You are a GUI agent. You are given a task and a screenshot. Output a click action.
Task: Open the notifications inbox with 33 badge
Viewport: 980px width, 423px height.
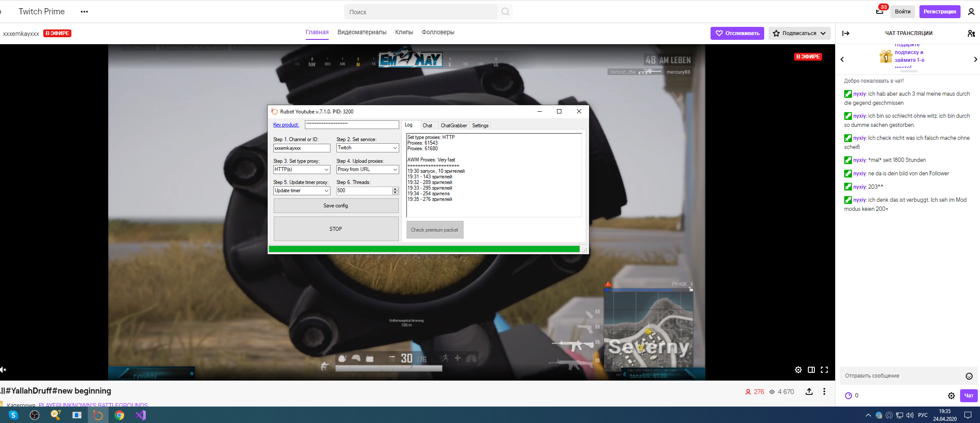(879, 11)
